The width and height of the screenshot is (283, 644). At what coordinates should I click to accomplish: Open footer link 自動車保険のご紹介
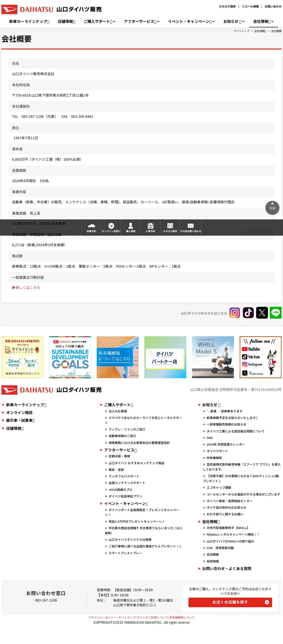pyautogui.click(x=122, y=436)
